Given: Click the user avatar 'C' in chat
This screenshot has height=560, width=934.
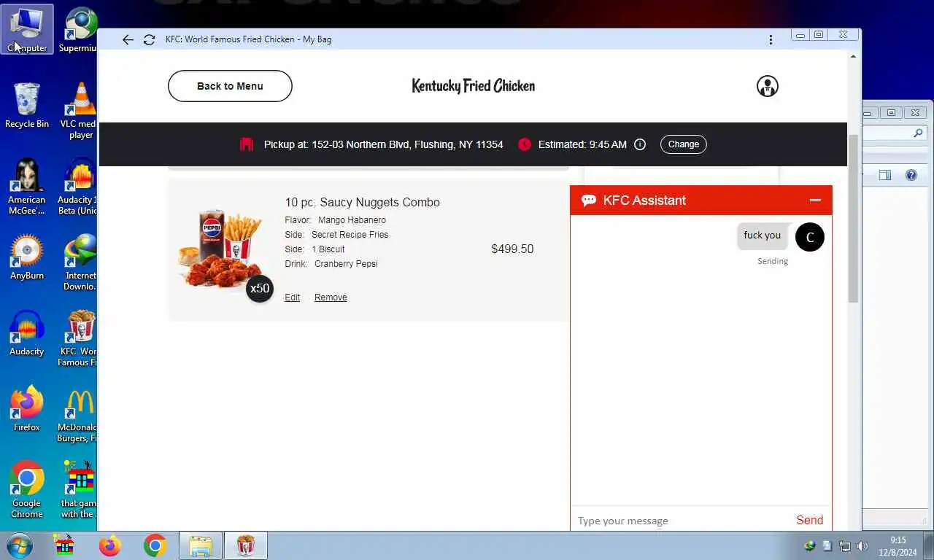Looking at the screenshot, I should point(809,237).
